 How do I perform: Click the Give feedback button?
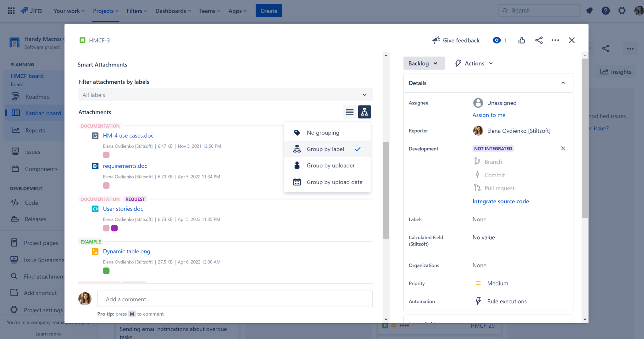click(456, 40)
